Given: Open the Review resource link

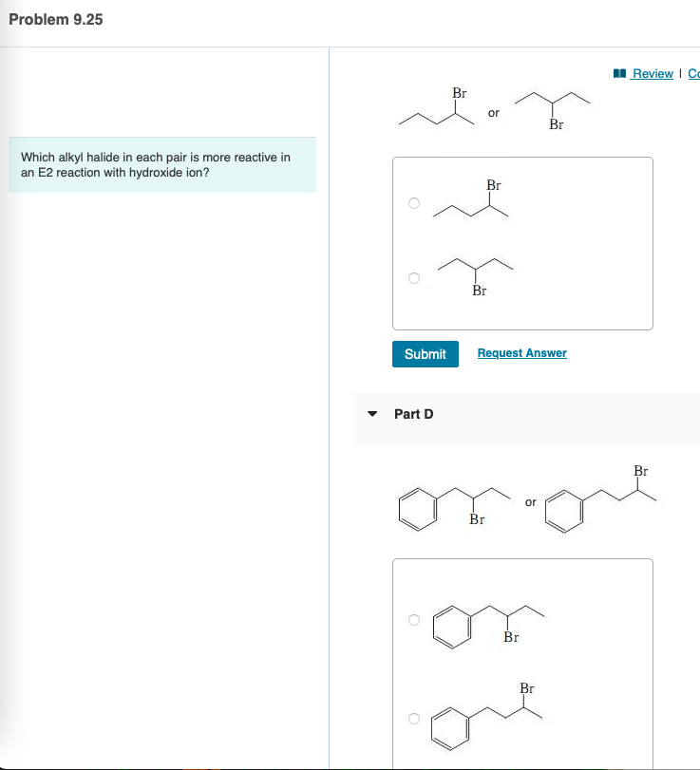Looking at the screenshot, I should pos(650,73).
